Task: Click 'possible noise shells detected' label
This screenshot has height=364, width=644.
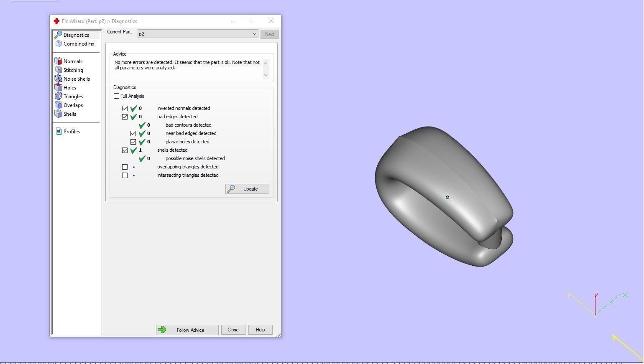Action: 195,158
